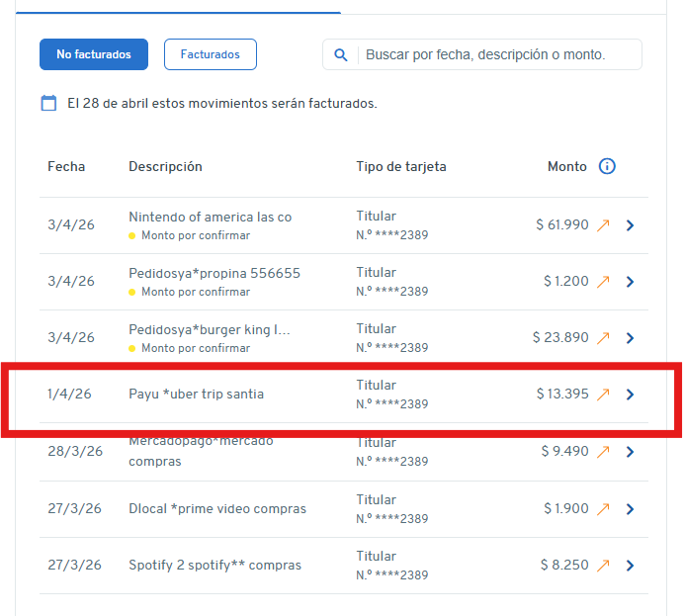Click orange arrow on $ 9.490 row
Image resolution: width=684 pixels, height=616 pixels.
[x=603, y=452]
